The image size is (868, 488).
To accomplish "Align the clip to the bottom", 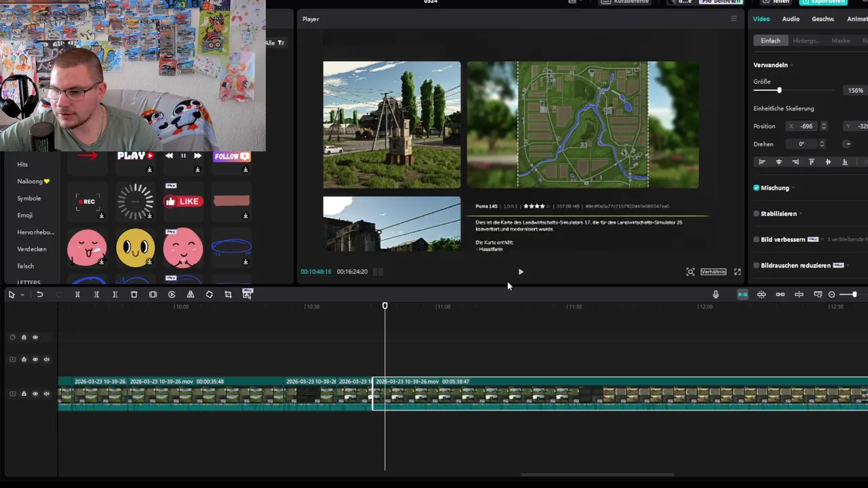I will pyautogui.click(x=845, y=162).
